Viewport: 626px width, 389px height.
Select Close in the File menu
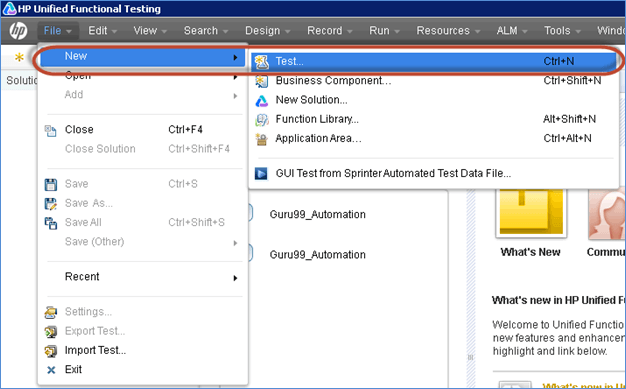[x=143, y=130]
